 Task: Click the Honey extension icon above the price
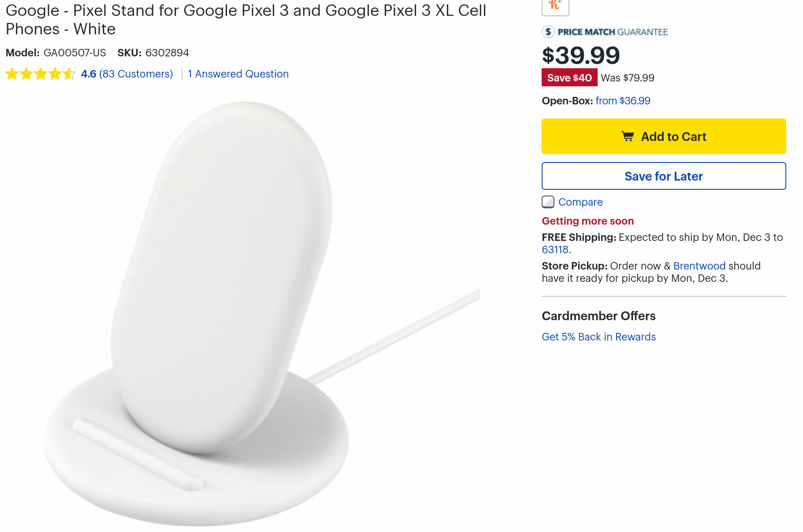[x=555, y=5]
